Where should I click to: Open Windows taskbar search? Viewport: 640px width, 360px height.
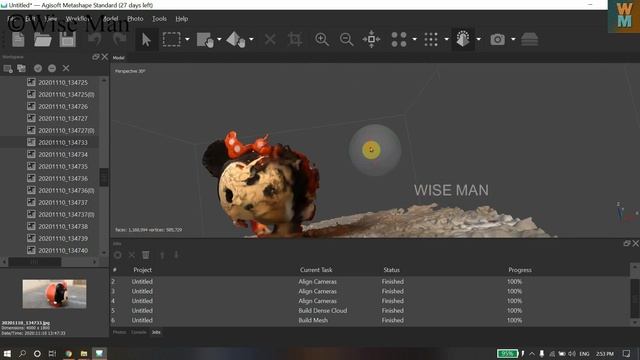tap(22, 353)
